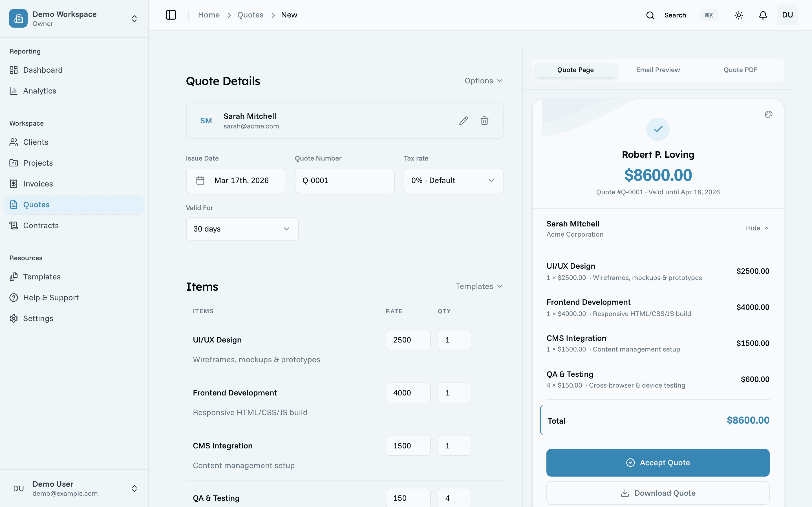Delete the client using the trash icon
812x507 pixels.
(x=484, y=120)
